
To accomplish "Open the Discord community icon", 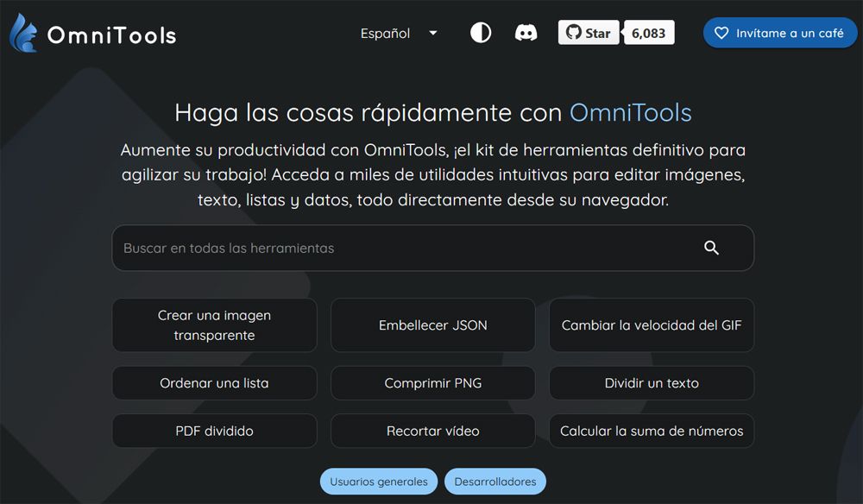I will click(x=526, y=33).
